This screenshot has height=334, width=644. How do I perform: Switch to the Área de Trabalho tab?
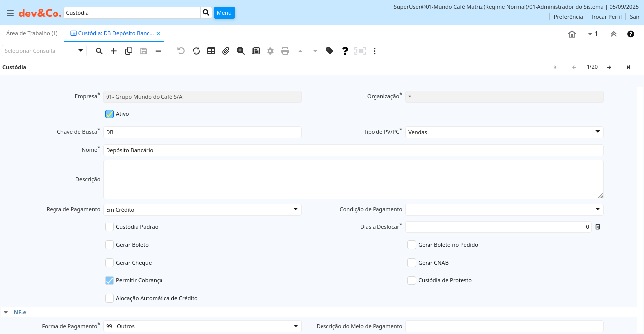pos(32,33)
